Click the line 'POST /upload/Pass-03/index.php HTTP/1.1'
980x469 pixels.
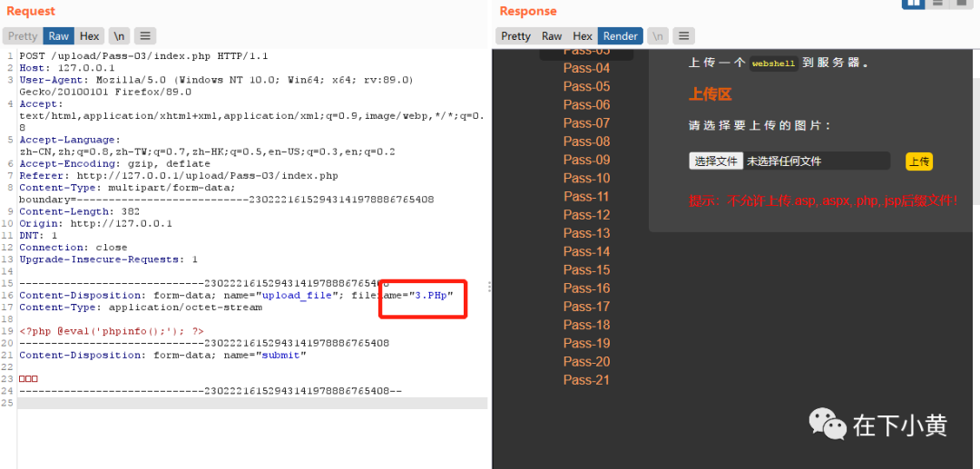coord(143,56)
